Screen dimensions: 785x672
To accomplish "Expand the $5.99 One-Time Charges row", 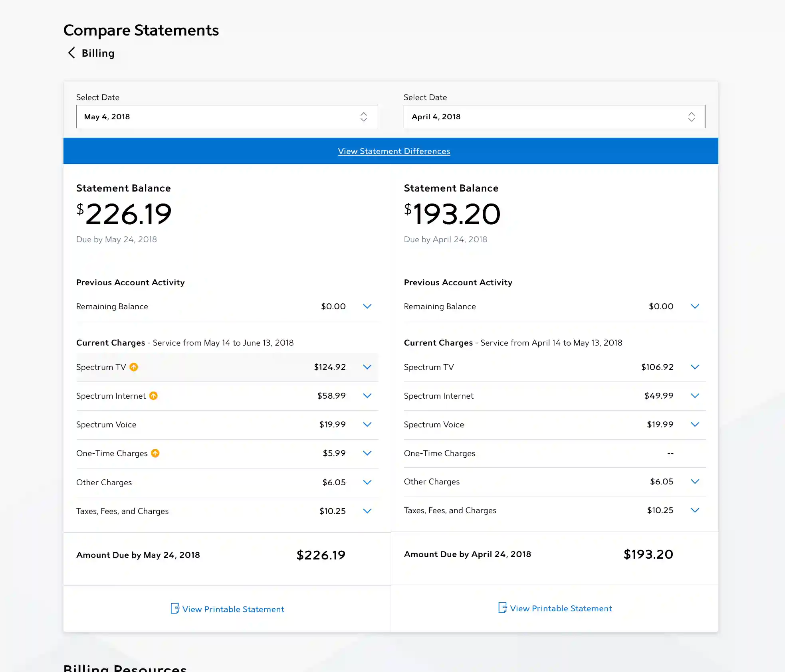I will point(367,453).
